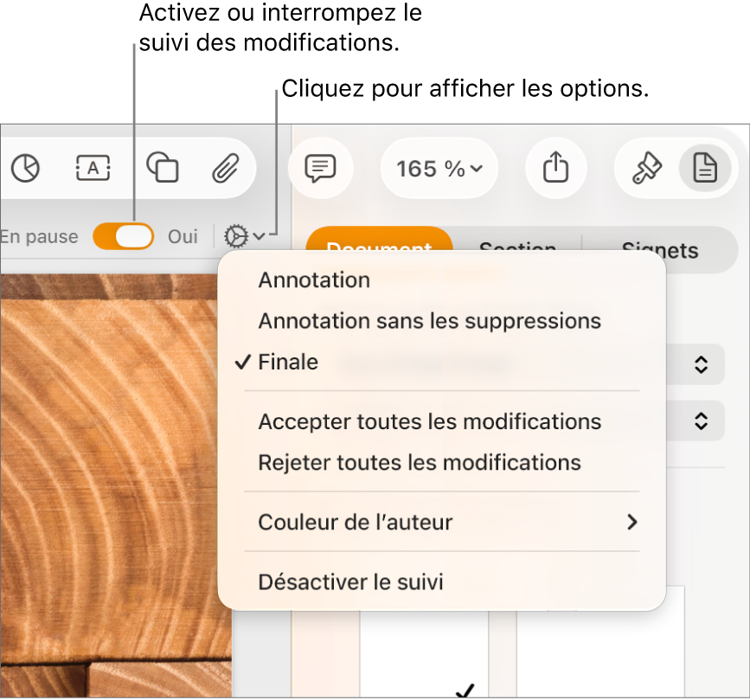
Task: Click the wood grain image in document
Action: (x=110, y=485)
